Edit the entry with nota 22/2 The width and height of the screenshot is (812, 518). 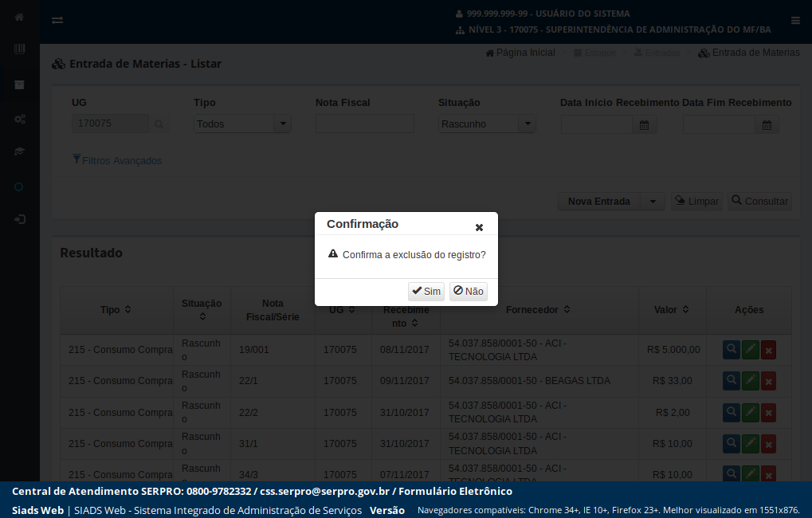751,413
